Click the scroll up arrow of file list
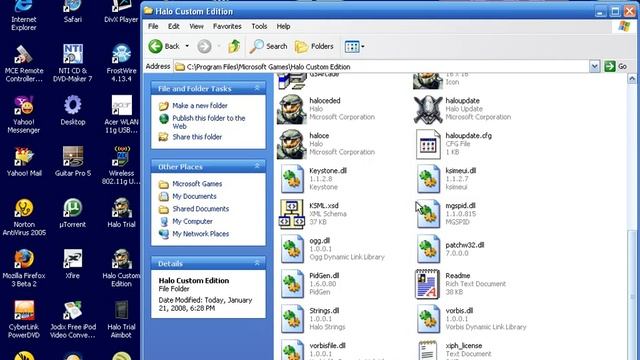Screen dimensions: 640x360 (631, 79)
